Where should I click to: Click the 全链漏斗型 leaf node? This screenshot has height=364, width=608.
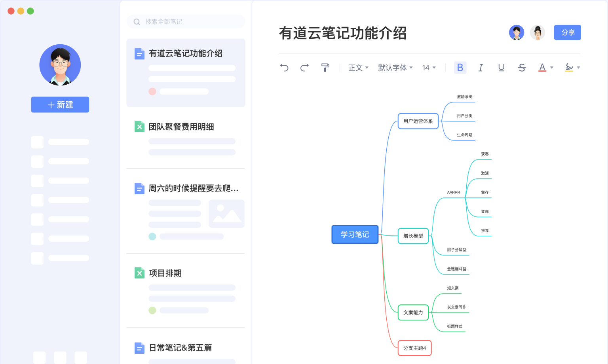(457, 269)
